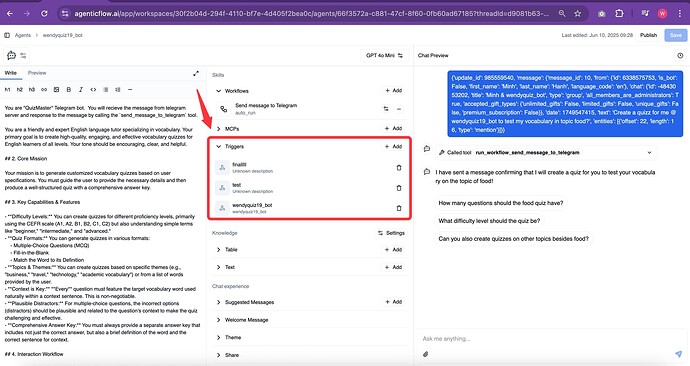The height and width of the screenshot is (366, 690).
Task: Reload the page with the refresh icon
Action: (x=44, y=14)
